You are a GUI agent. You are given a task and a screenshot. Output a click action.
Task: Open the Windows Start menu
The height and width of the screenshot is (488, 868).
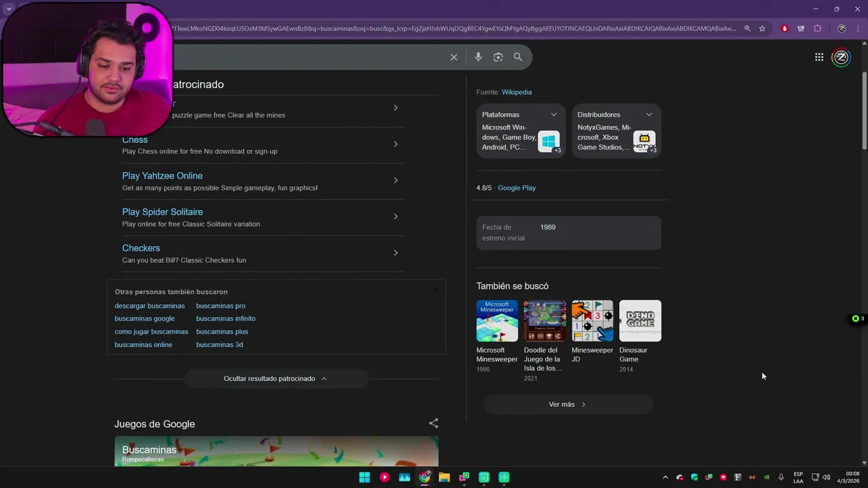(x=364, y=477)
